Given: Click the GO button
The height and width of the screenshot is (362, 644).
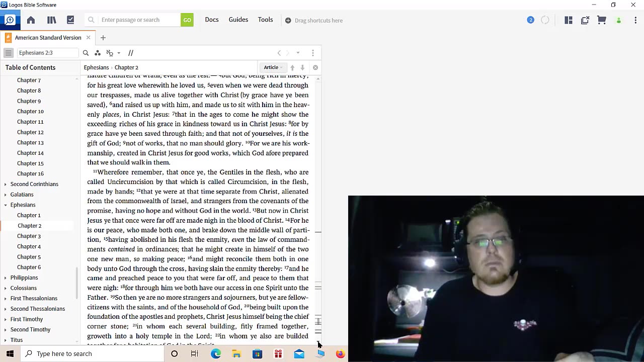Looking at the screenshot, I should (x=187, y=20).
